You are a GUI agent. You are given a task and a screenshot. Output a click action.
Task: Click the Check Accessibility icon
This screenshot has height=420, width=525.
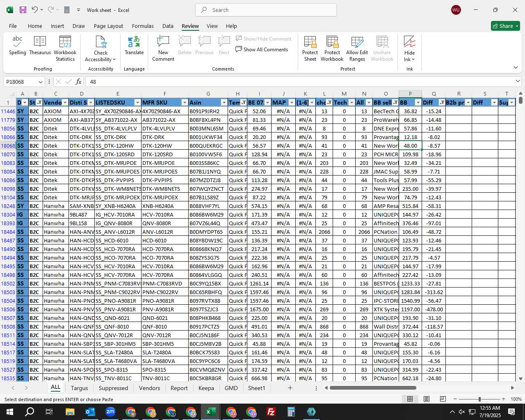[100, 48]
